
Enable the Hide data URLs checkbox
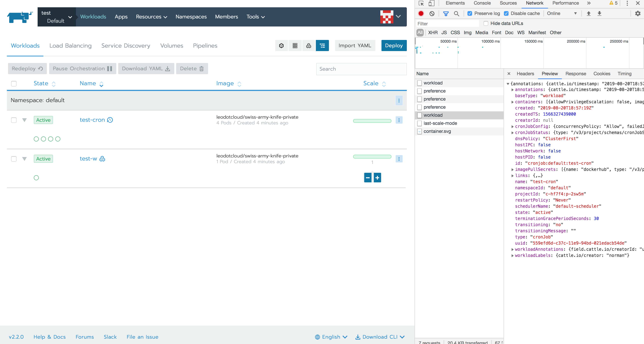(x=485, y=23)
